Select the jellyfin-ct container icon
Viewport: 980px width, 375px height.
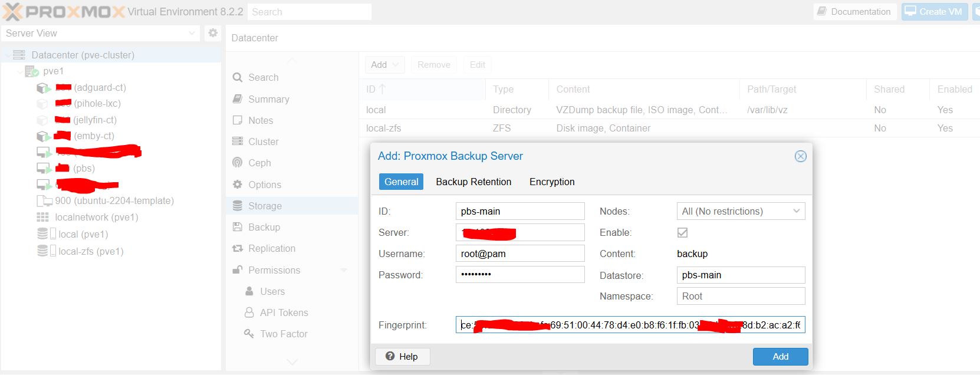(x=42, y=120)
